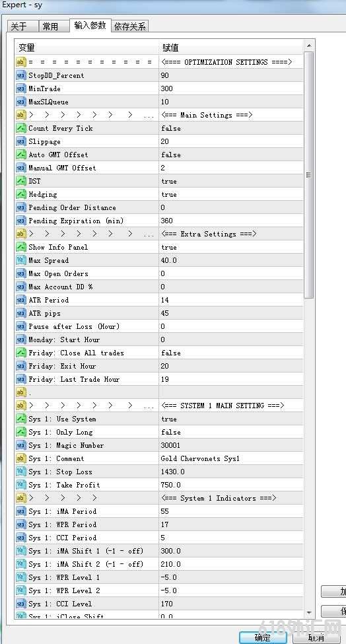Viewport: 346px width, 644px height.
Task: Click the boolean icon next to Count Every Tick
Action: 20,128
